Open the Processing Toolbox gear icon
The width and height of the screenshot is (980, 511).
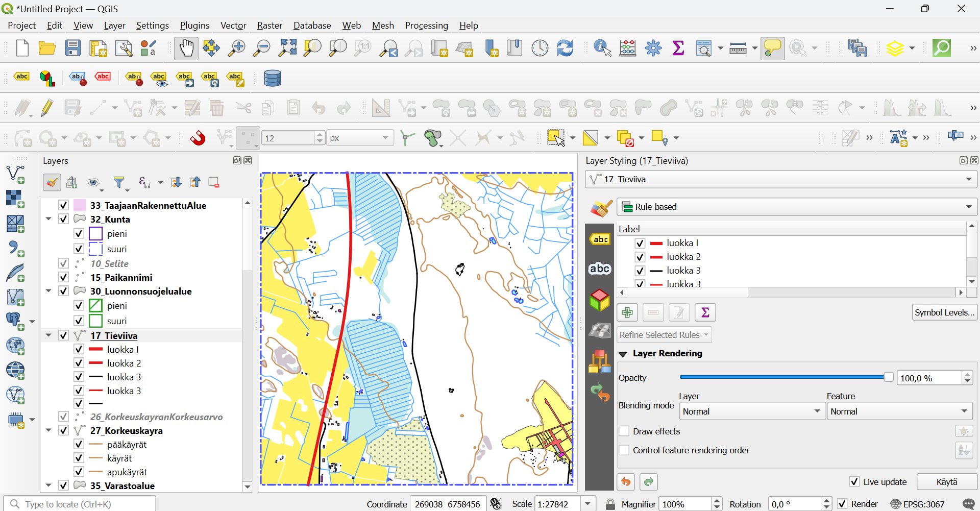click(x=653, y=48)
